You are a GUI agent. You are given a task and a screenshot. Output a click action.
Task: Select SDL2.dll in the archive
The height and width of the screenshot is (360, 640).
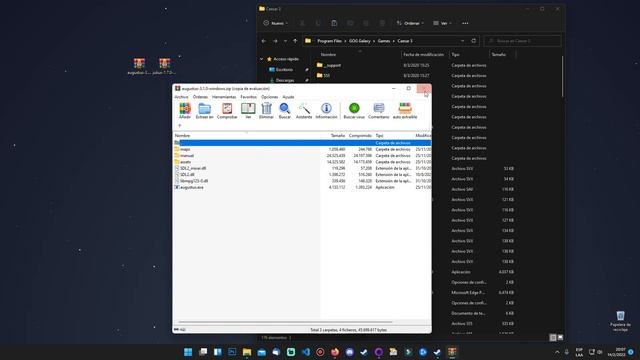pyautogui.click(x=302, y=175)
